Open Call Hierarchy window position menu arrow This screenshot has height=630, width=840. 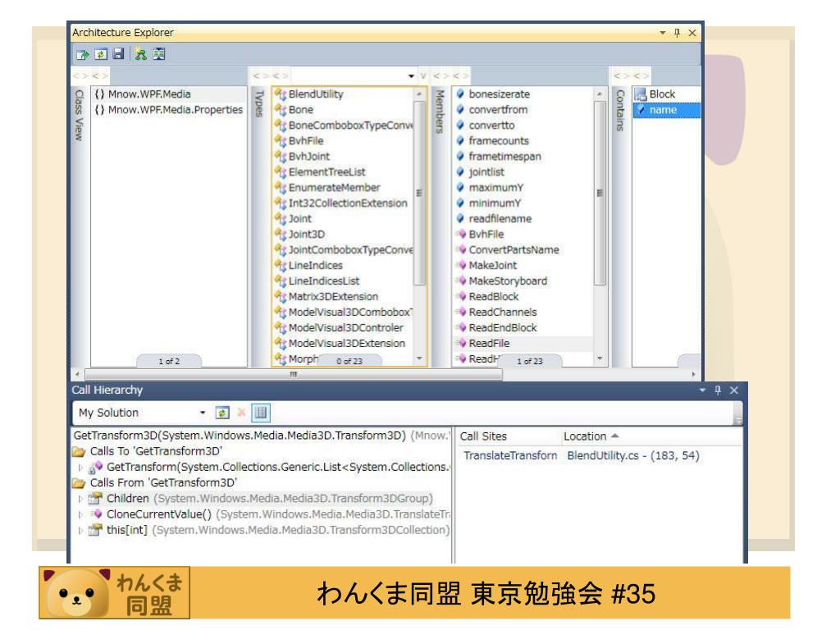702,390
